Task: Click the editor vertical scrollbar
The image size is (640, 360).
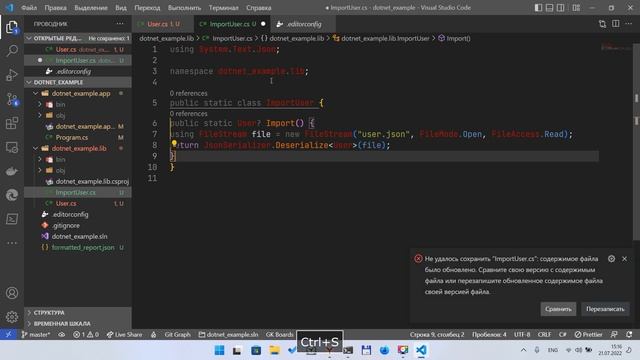Action: point(636,142)
